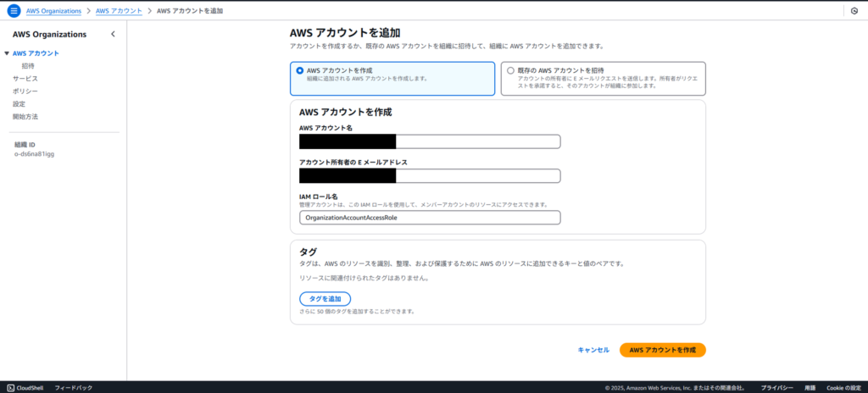Open サービス in the sidebar

[25, 79]
